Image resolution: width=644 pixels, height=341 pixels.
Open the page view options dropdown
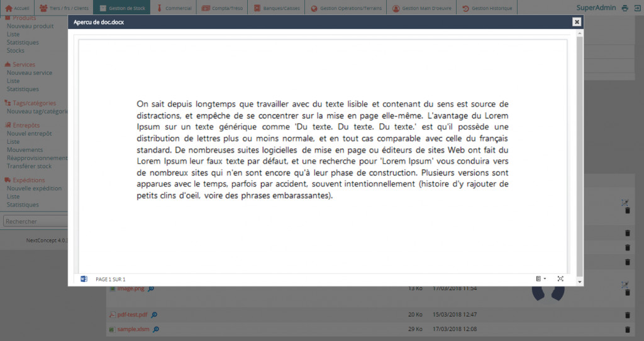click(x=540, y=279)
